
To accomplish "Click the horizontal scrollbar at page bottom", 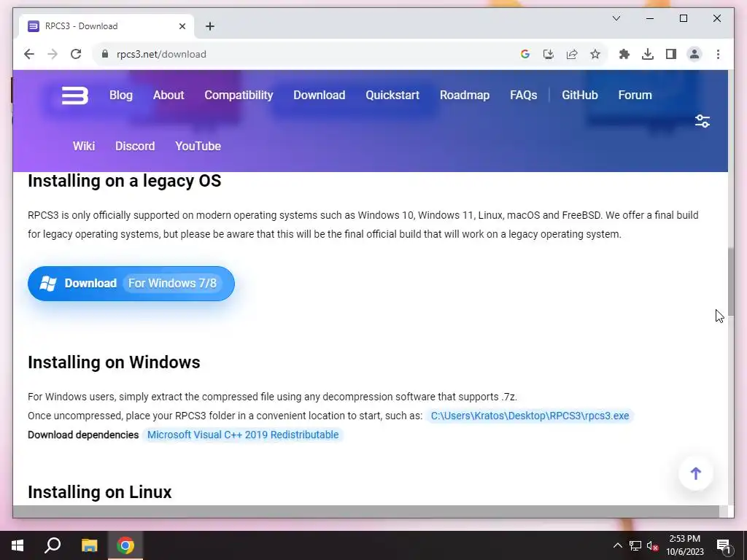I will [x=366, y=511].
